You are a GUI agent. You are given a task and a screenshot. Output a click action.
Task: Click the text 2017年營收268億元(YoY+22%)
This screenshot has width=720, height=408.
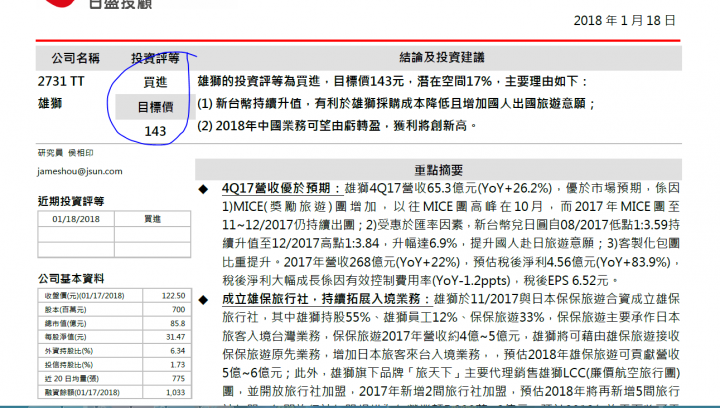(372, 262)
